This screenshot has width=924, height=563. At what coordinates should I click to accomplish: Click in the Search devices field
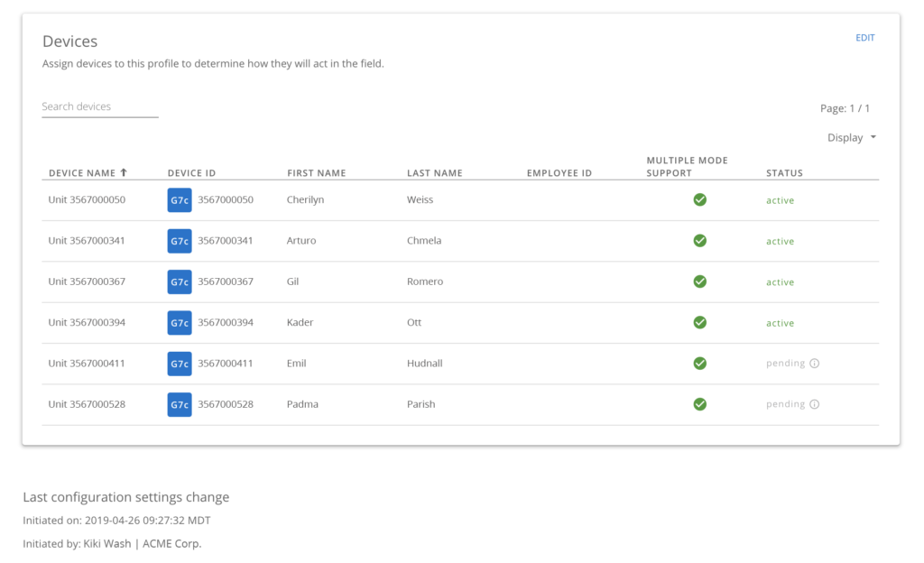click(99, 106)
